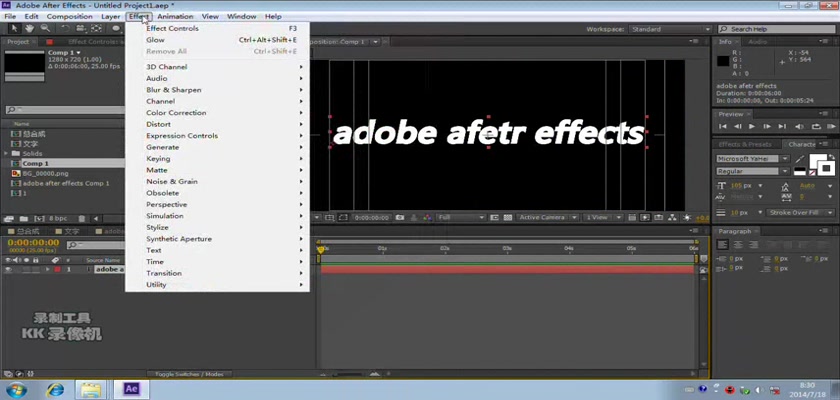The image size is (840, 400).
Task: Select the Ellipse shape tool
Action: pos(116,29)
